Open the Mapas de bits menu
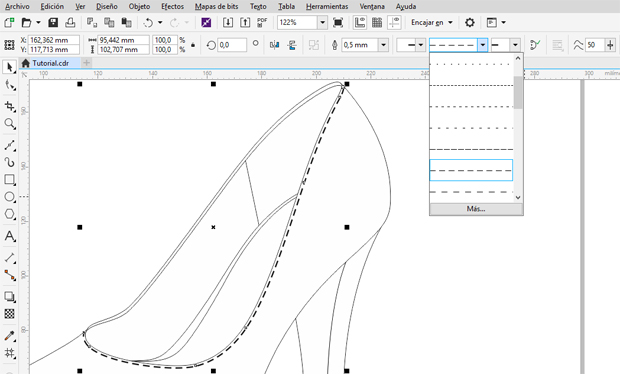The height and width of the screenshot is (374, 620). tap(216, 6)
